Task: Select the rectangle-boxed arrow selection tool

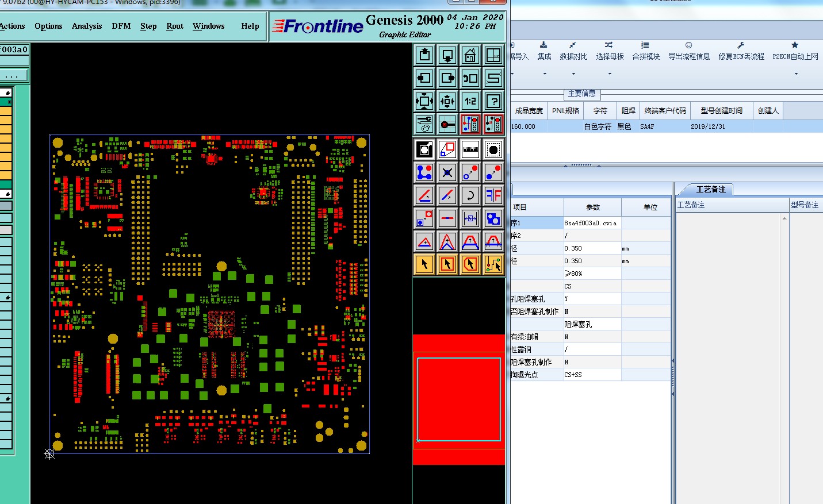Action: [447, 264]
